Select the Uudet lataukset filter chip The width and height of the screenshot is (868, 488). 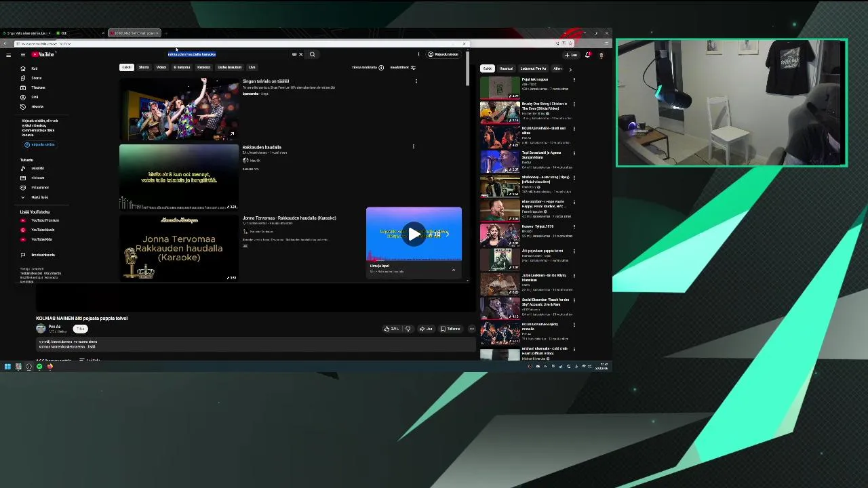(x=229, y=67)
